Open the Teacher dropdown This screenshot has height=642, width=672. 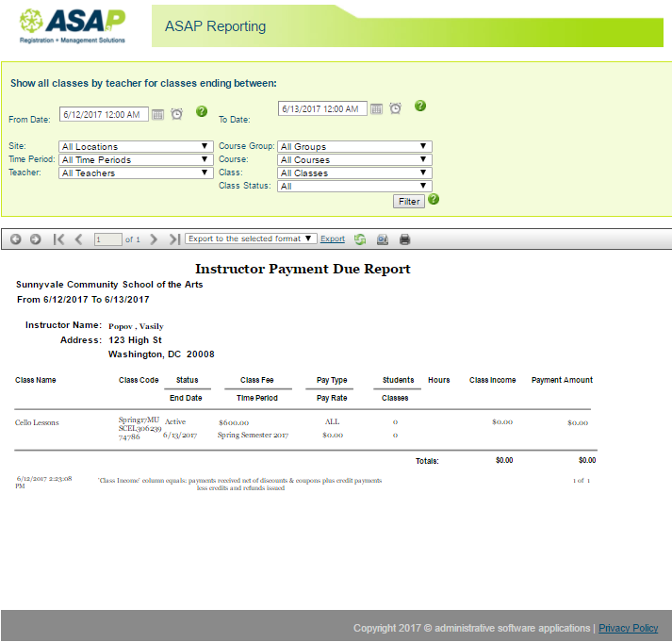(134, 173)
